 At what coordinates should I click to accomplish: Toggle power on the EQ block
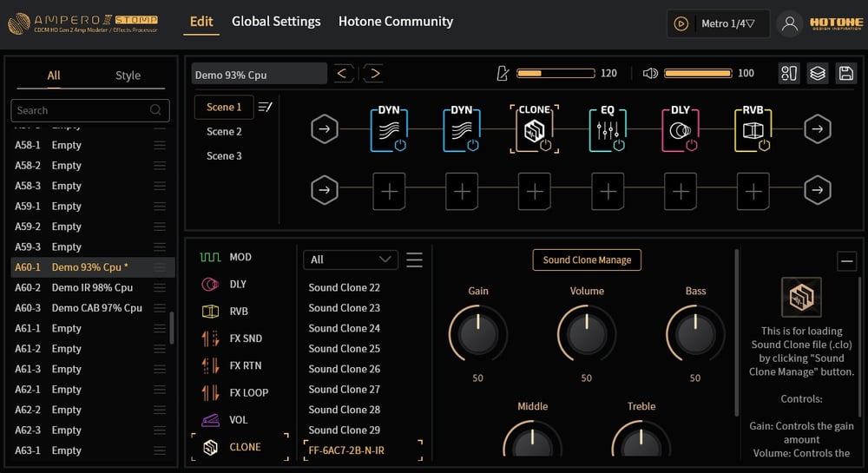click(619, 145)
